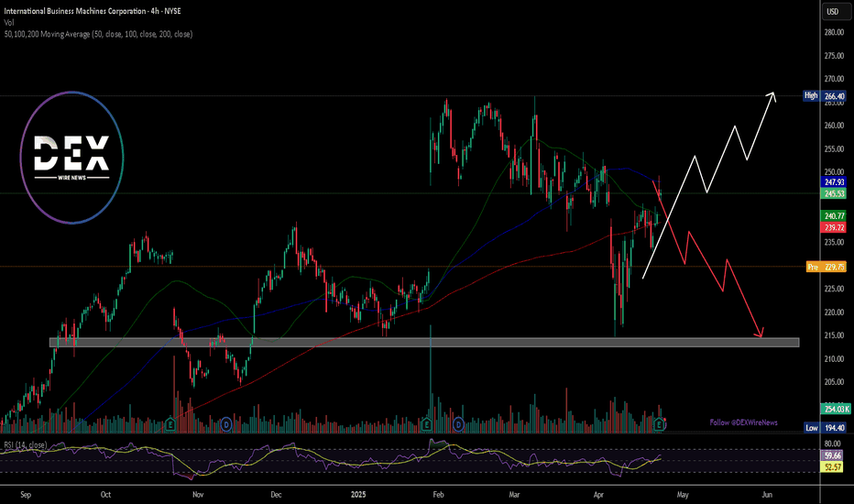Click the Sep label on time axis
The image size is (854, 504).
click(x=26, y=495)
